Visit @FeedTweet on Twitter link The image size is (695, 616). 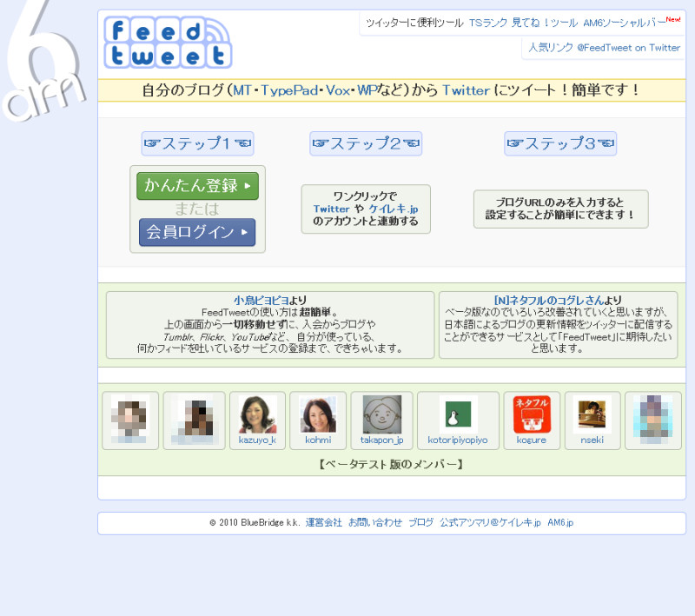[628, 48]
